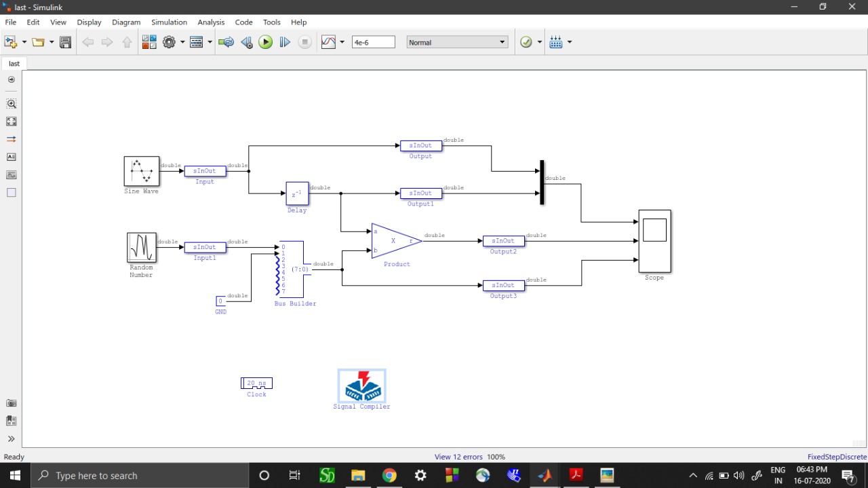Go up to parent with up arrow
Image resolution: width=868 pixels, height=488 pixels.
127,42
